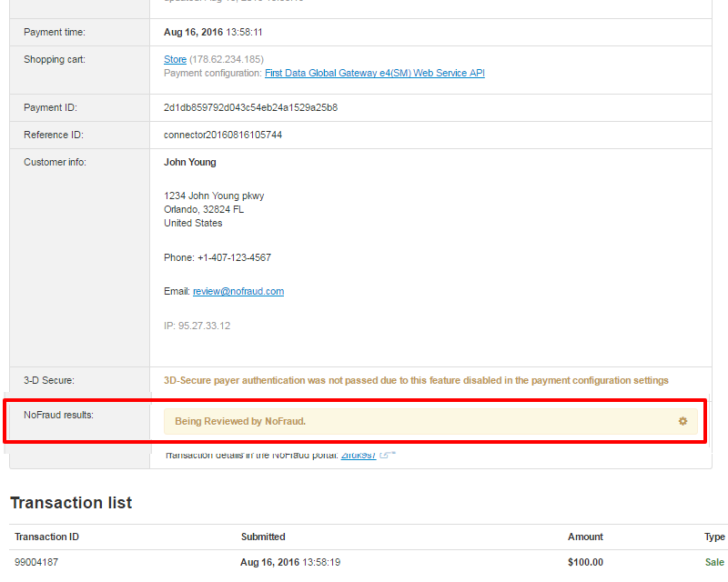This screenshot has height=582, width=728.
Task: Open the NoFraud results gear settings
Action: (x=682, y=421)
